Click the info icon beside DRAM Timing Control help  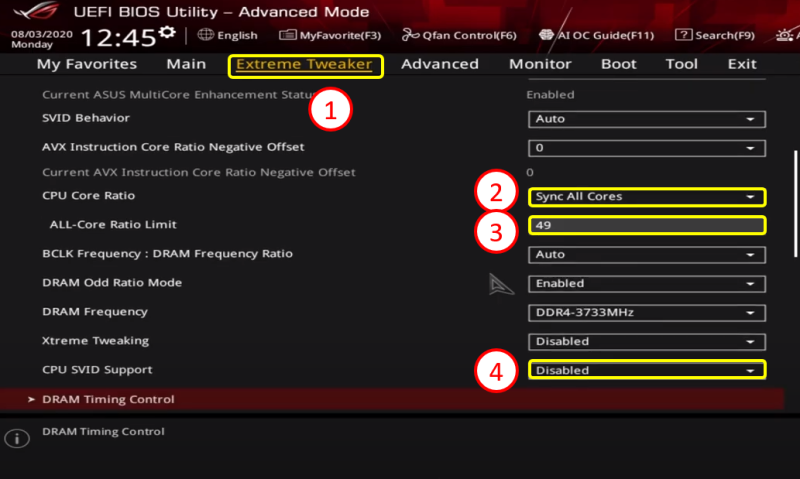[x=17, y=438]
